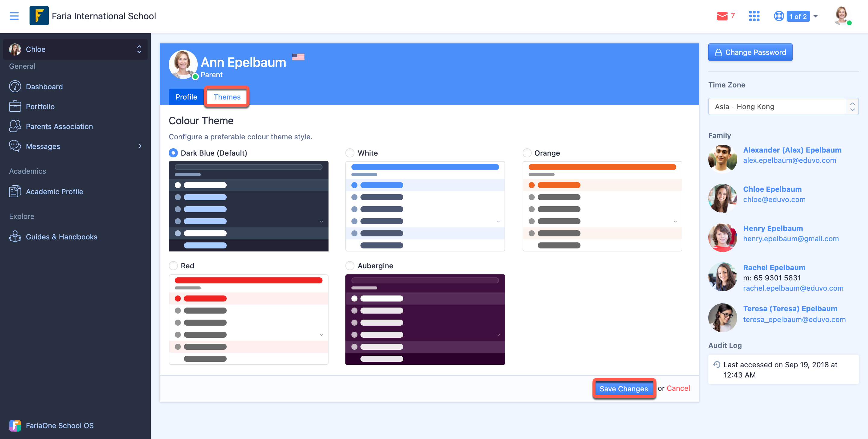Open Rachel Epelbaum's profile link
The image size is (868, 439).
(774, 267)
